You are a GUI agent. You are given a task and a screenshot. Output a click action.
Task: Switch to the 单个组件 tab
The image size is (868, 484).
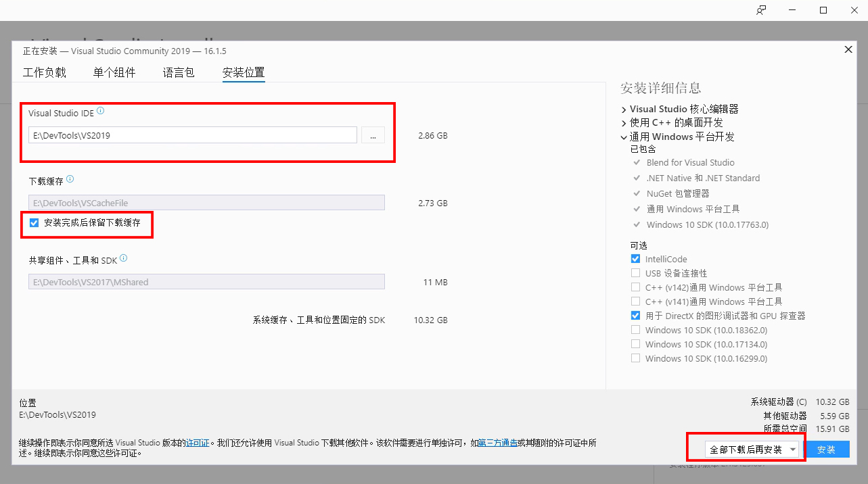[114, 72]
